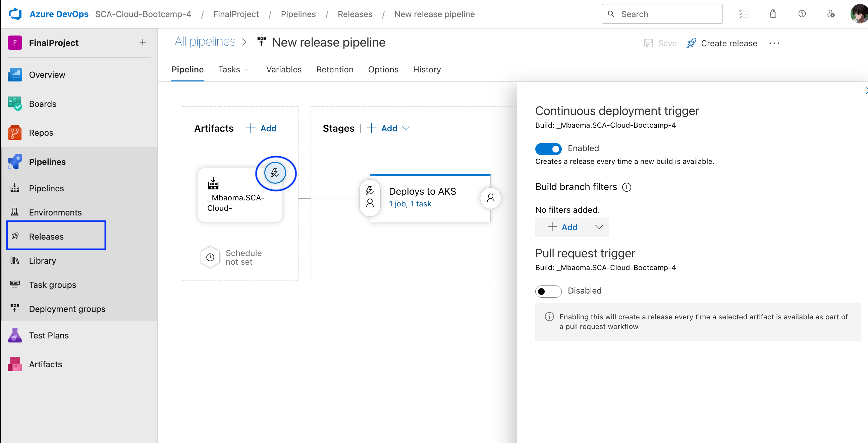Open the work items checklist icon
Screen dimensions: 868x443
pos(744,14)
